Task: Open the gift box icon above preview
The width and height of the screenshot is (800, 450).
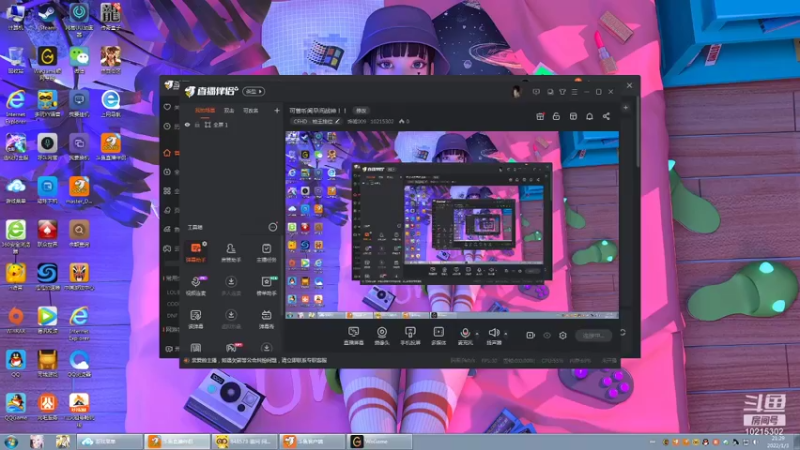Action: tap(540, 116)
